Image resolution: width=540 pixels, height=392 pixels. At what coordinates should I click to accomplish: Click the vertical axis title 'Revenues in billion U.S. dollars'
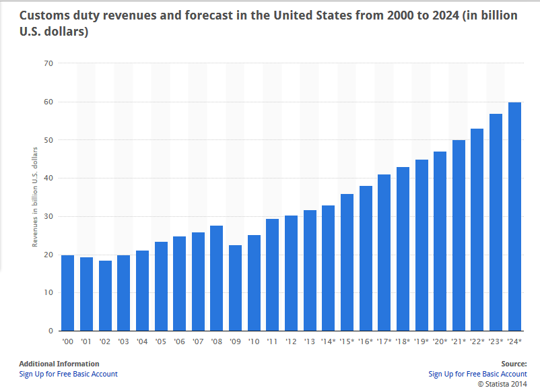[35, 197]
